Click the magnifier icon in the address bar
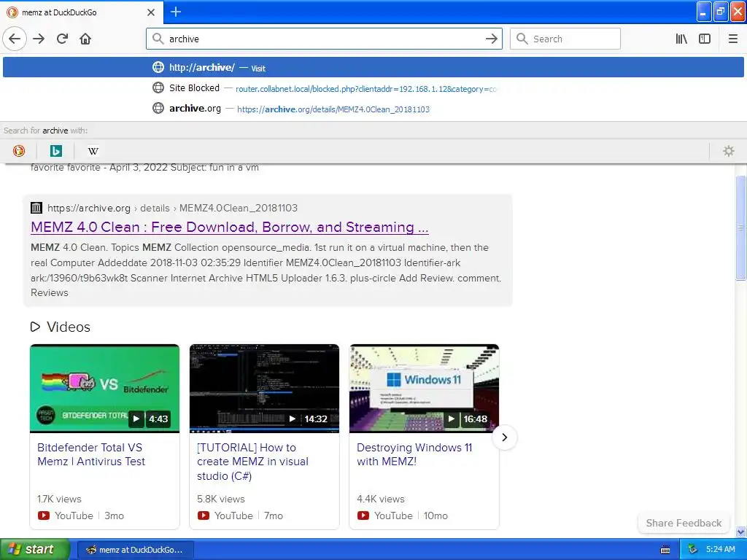This screenshot has height=560, width=747. point(158,39)
